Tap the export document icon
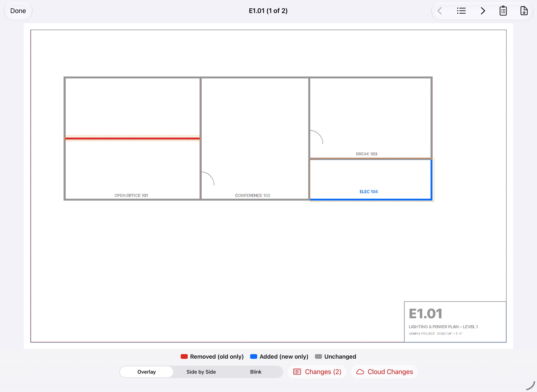 pos(524,11)
